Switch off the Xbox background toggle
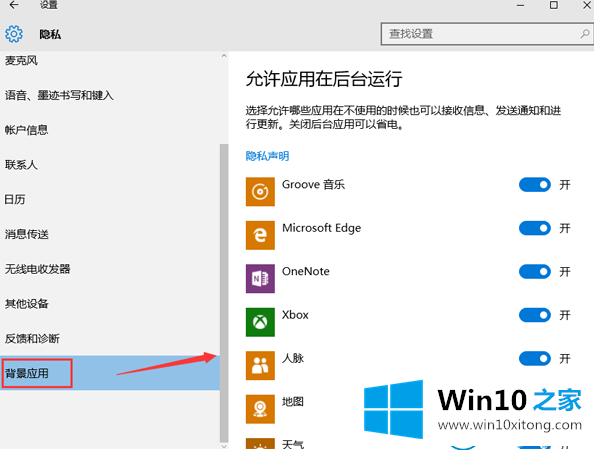 tap(535, 315)
